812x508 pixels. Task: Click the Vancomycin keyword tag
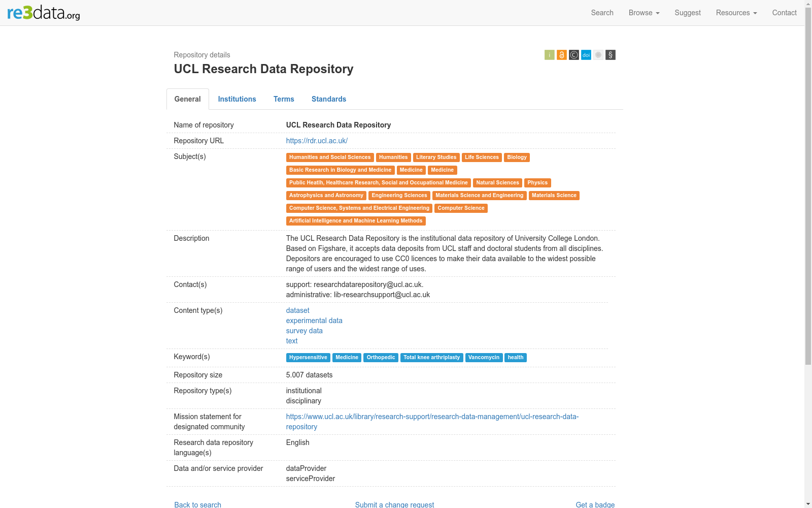pos(484,358)
